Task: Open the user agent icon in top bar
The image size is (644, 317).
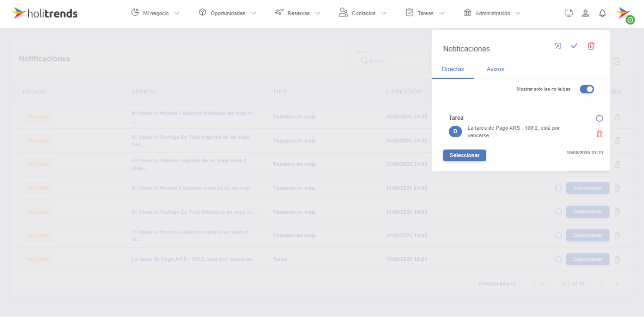Action: (586, 13)
